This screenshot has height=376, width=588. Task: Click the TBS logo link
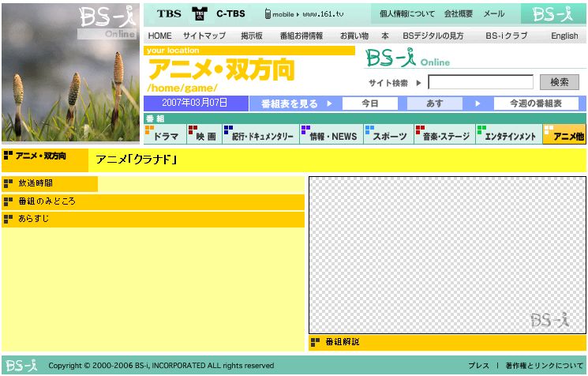[169, 14]
